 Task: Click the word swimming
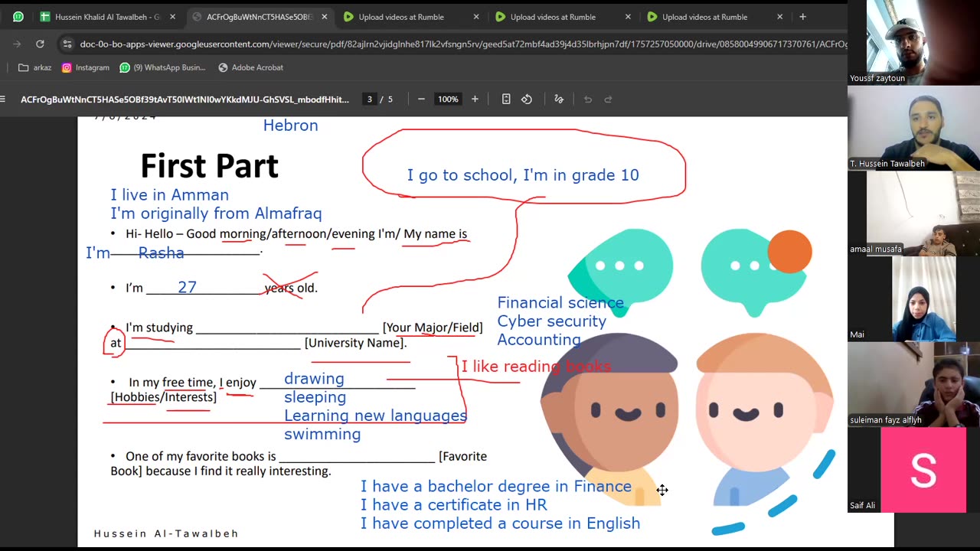point(322,434)
